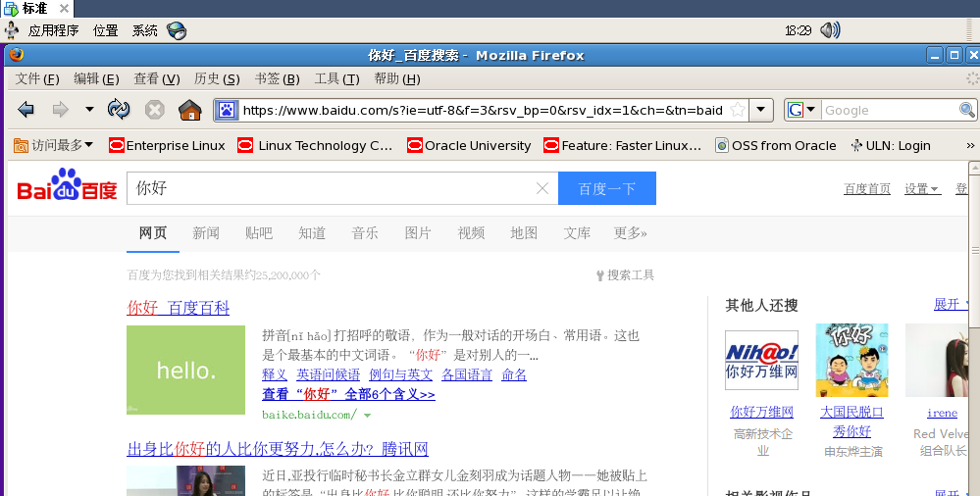Viewport: 980px width, 496px height.
Task: Click the volume speaker icon in panel
Action: click(x=830, y=30)
